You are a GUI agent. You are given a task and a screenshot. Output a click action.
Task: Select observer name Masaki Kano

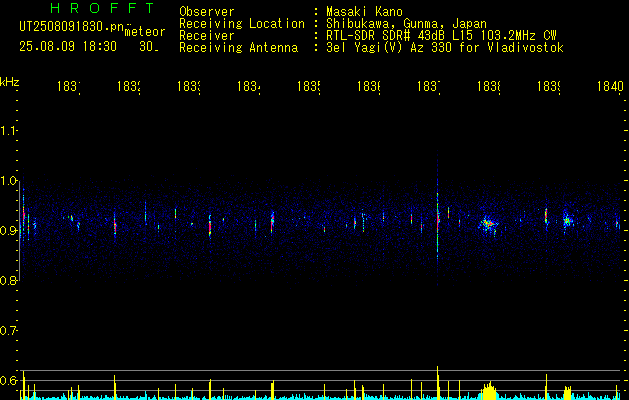click(x=364, y=11)
